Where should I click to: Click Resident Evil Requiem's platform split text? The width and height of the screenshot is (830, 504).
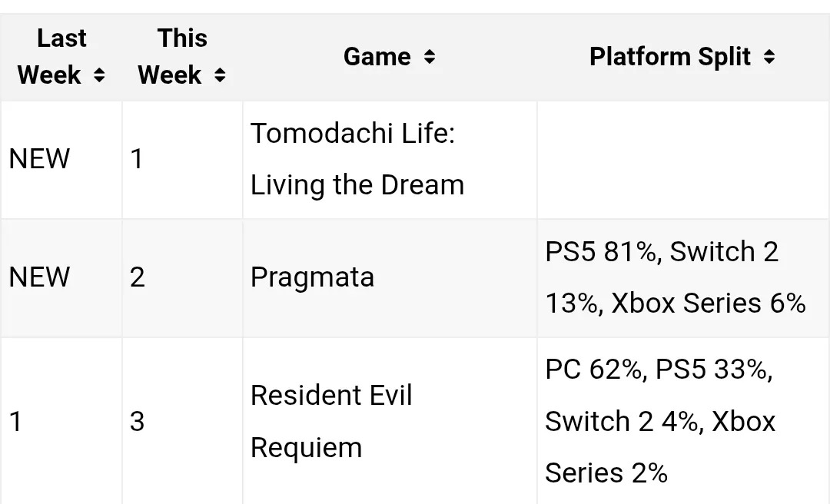coord(660,421)
